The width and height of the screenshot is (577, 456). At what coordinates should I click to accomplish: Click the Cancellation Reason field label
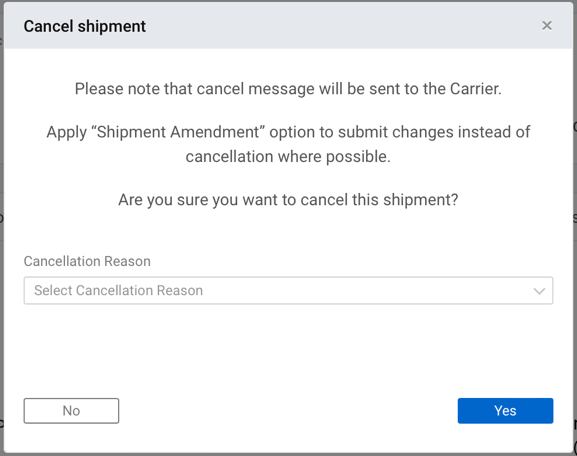pos(87,261)
